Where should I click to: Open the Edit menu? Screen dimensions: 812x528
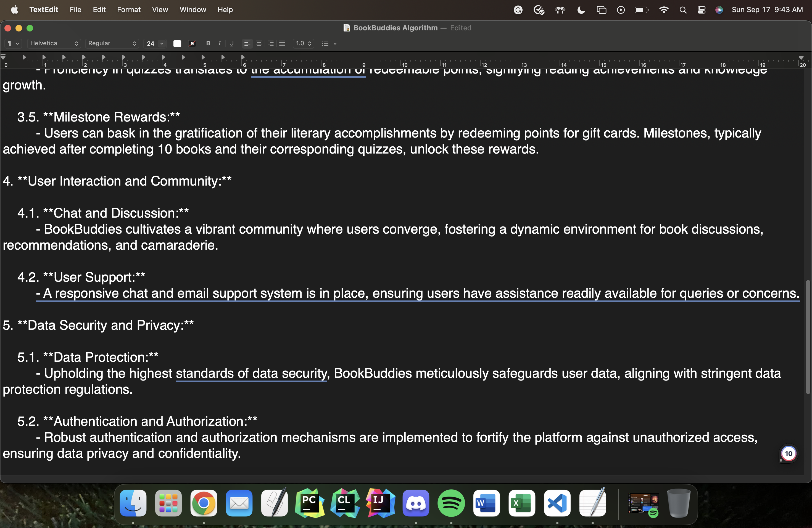click(99, 10)
